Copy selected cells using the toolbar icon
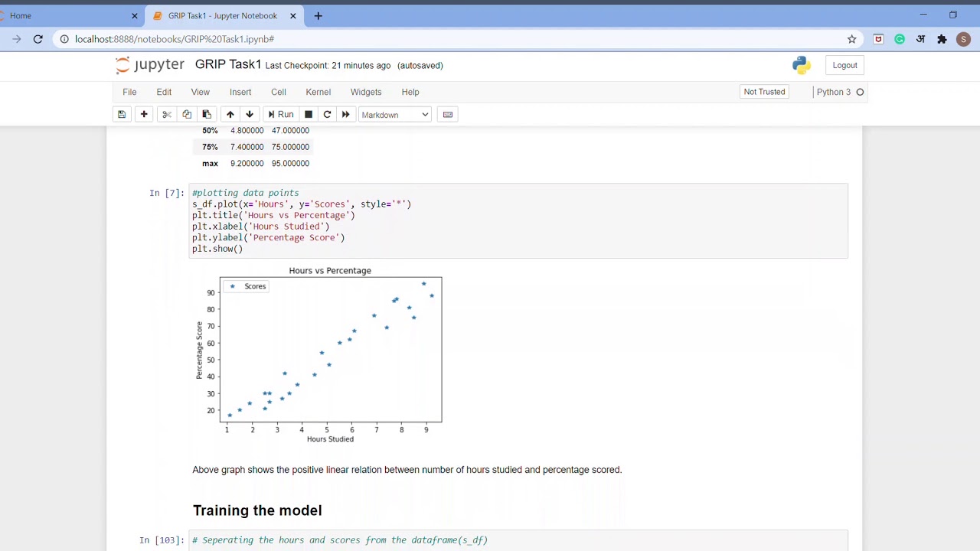 click(x=187, y=115)
